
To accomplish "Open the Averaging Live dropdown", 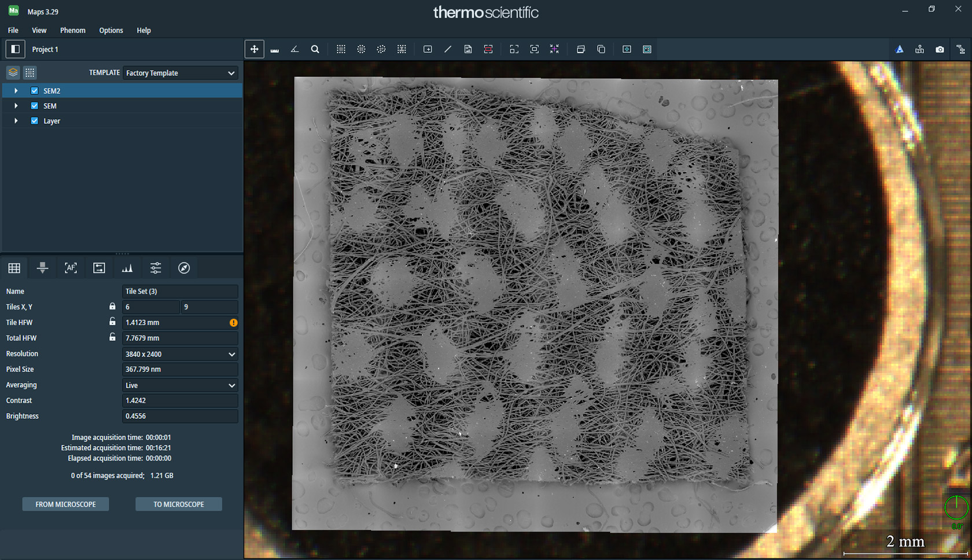I will [x=180, y=385].
